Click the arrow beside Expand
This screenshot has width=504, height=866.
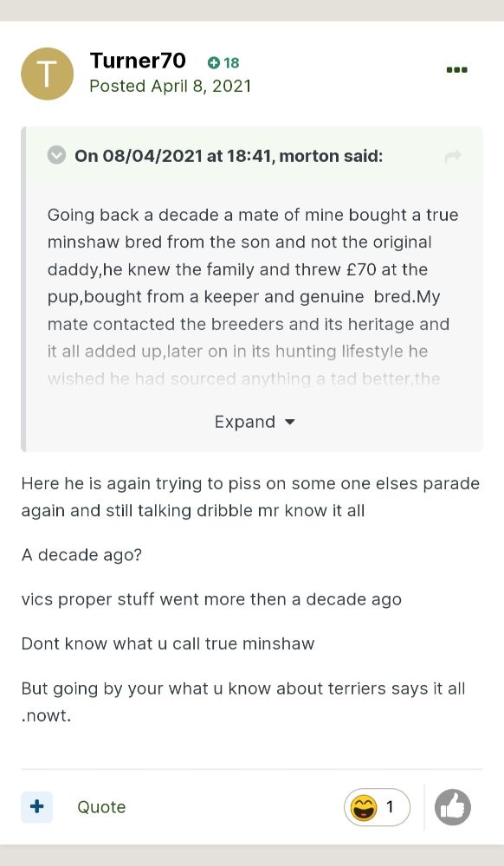289,423
